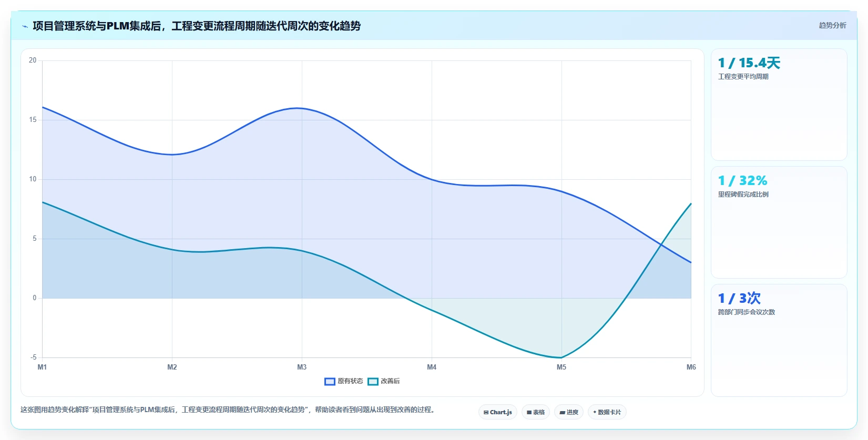Click the chart description paragraph below

(x=228, y=410)
